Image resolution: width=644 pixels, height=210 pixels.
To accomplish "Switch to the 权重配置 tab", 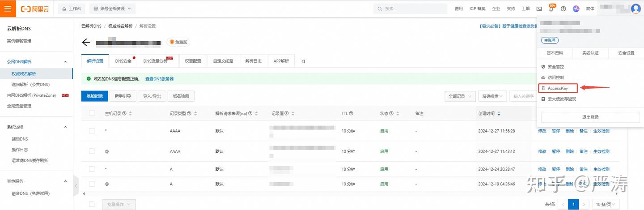I will (193, 61).
